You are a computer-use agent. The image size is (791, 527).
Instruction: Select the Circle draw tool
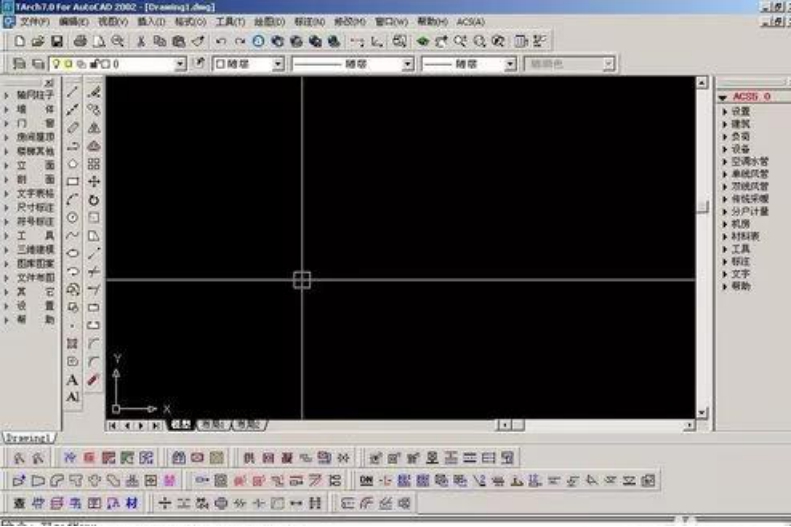tap(73, 217)
